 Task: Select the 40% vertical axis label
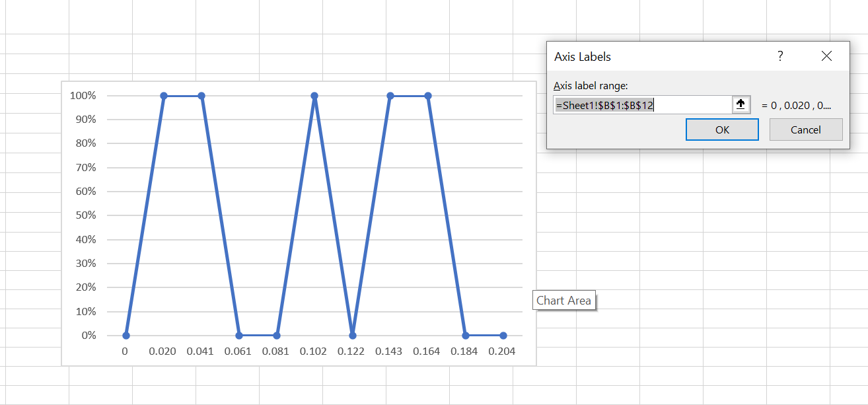click(85, 239)
